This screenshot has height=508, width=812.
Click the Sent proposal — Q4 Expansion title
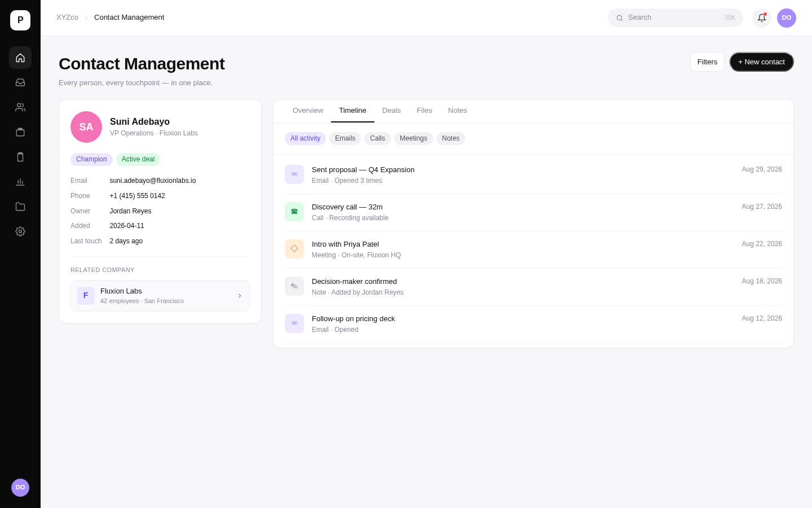(363, 170)
